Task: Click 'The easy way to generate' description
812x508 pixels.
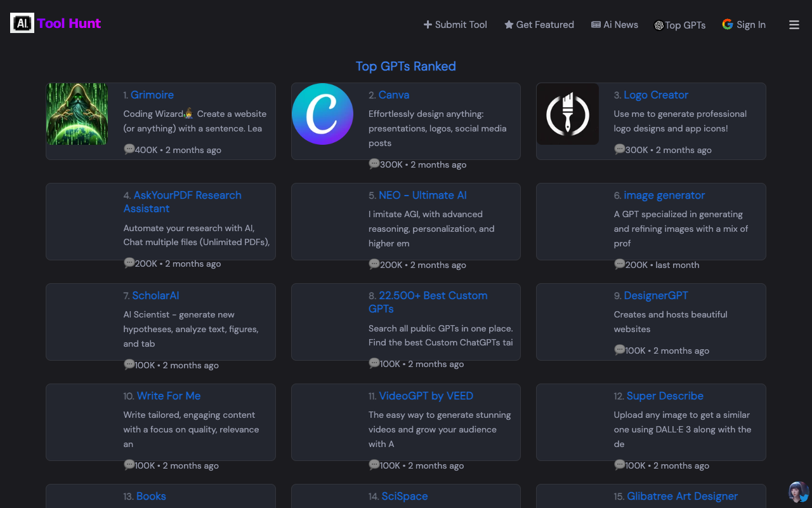Action: pyautogui.click(x=440, y=429)
